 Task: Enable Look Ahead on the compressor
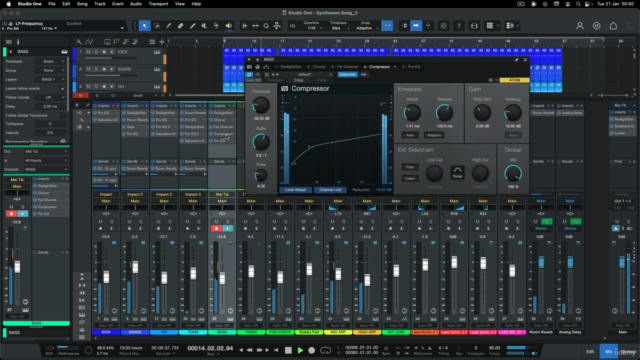point(296,190)
